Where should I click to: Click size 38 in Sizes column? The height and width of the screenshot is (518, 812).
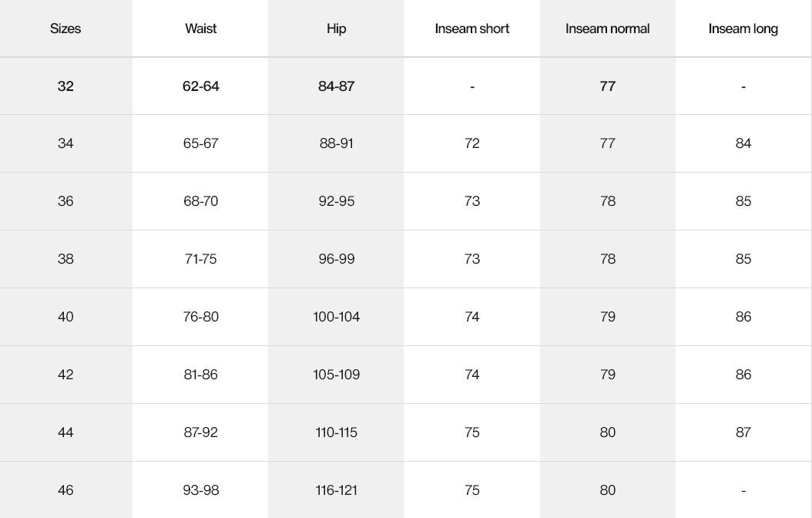65,259
